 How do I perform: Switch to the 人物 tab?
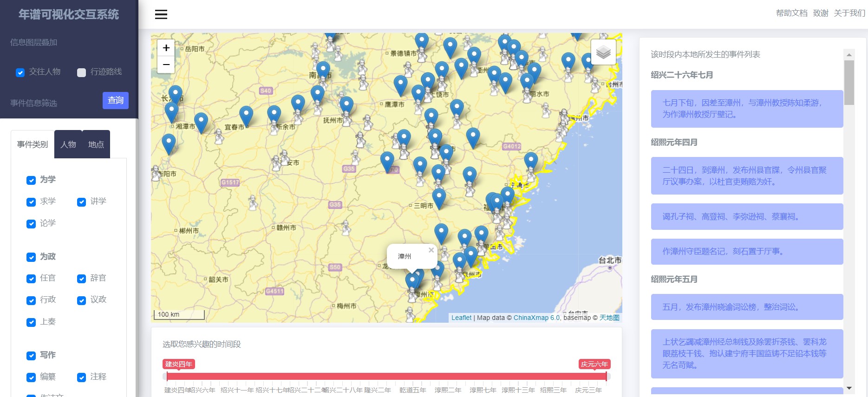(68, 144)
